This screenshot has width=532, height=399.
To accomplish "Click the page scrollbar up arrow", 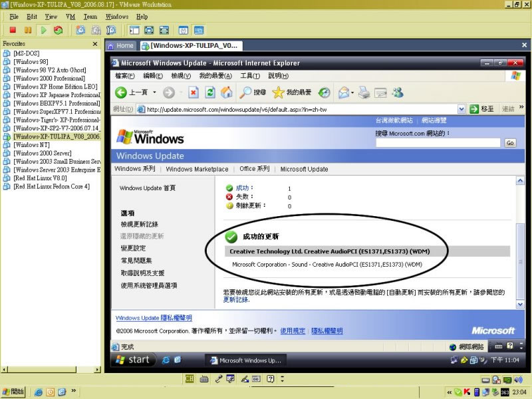I will point(520,181).
